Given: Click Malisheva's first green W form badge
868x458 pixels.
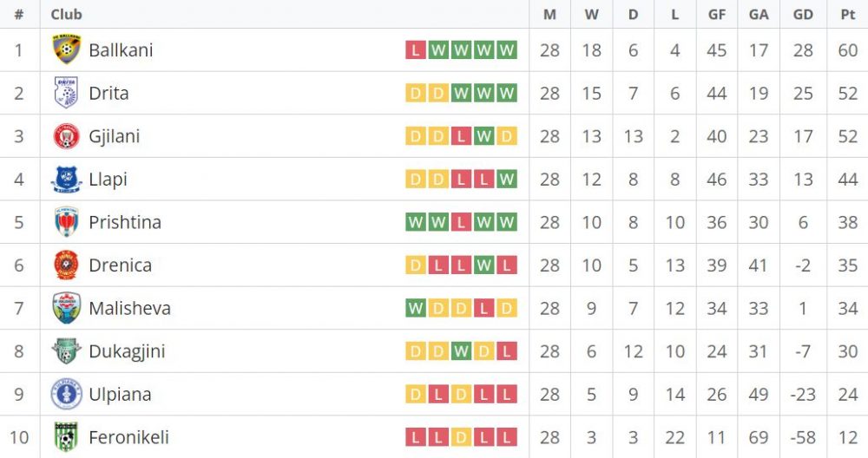Looking at the screenshot, I should [416, 309].
